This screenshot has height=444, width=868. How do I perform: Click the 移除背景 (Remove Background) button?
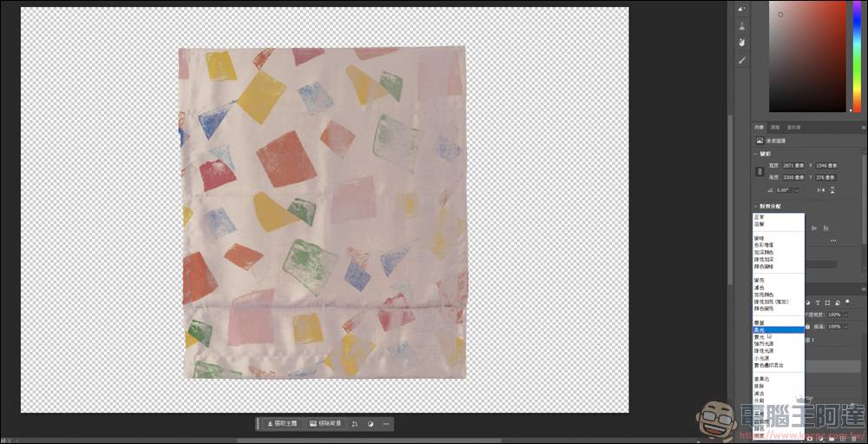(x=325, y=423)
